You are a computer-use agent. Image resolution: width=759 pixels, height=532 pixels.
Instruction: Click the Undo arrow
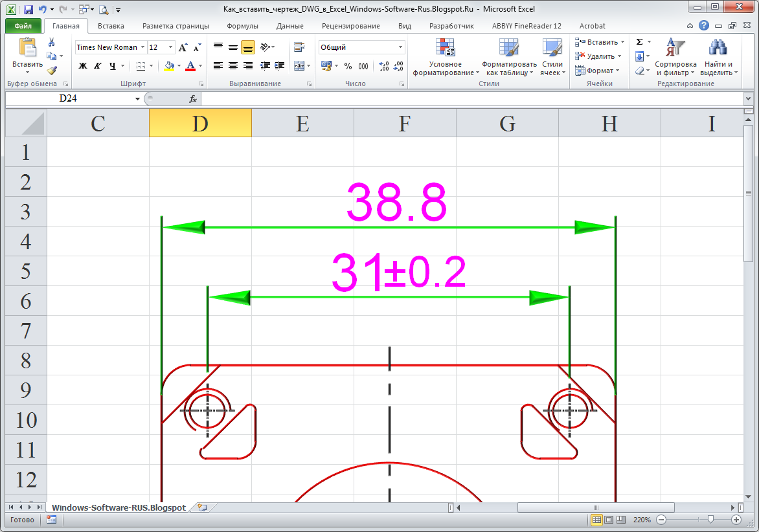click(43, 9)
